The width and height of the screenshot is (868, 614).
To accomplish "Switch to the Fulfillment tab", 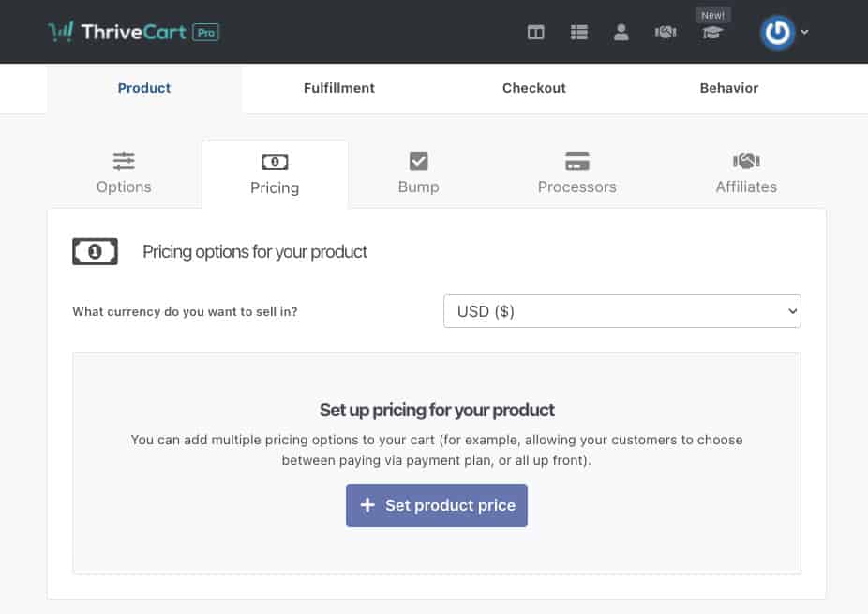I will click(x=338, y=87).
